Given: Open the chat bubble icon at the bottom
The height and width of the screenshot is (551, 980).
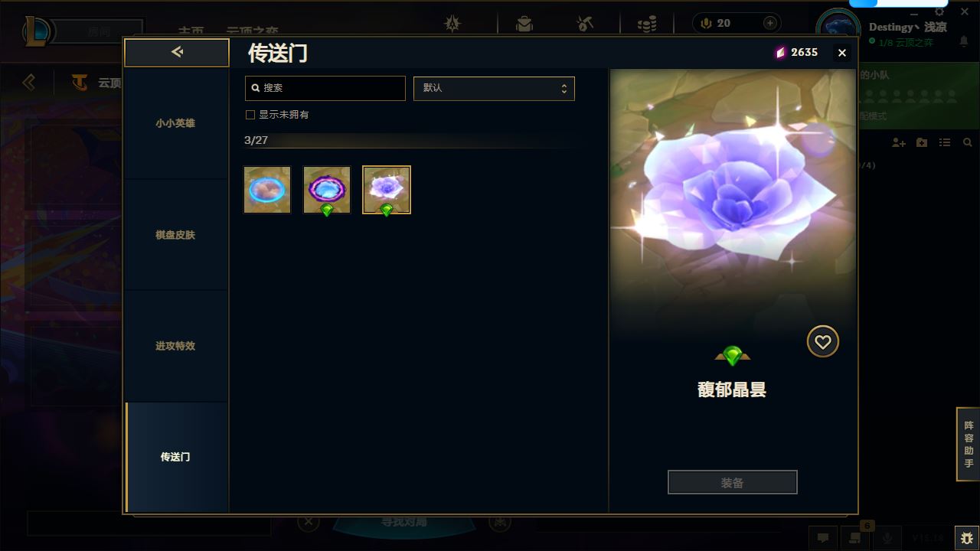Looking at the screenshot, I should 823,538.
